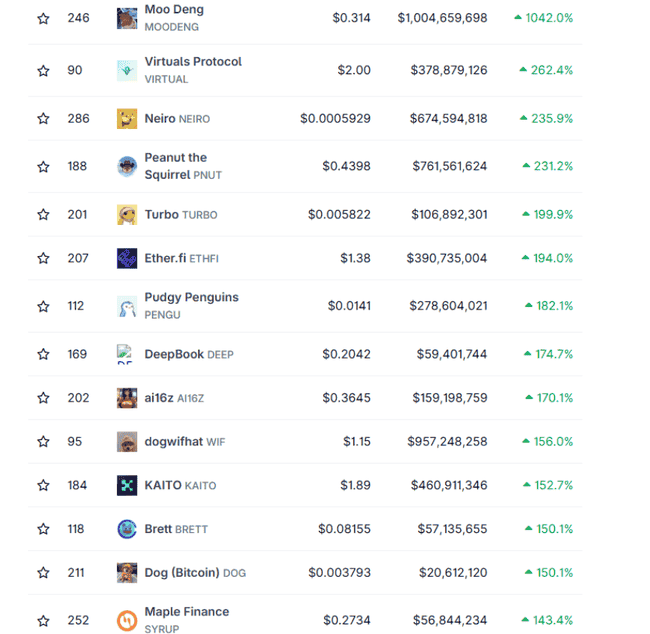This screenshot has width=650, height=634.
Task: Open the ai16z coin link
Action: coord(158,398)
